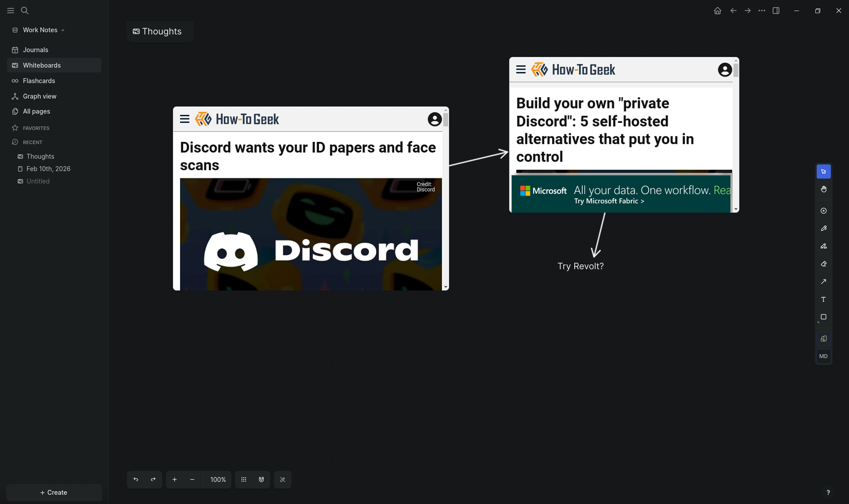Select the pointer select tool
This screenshot has height=504, width=849.
point(823,172)
